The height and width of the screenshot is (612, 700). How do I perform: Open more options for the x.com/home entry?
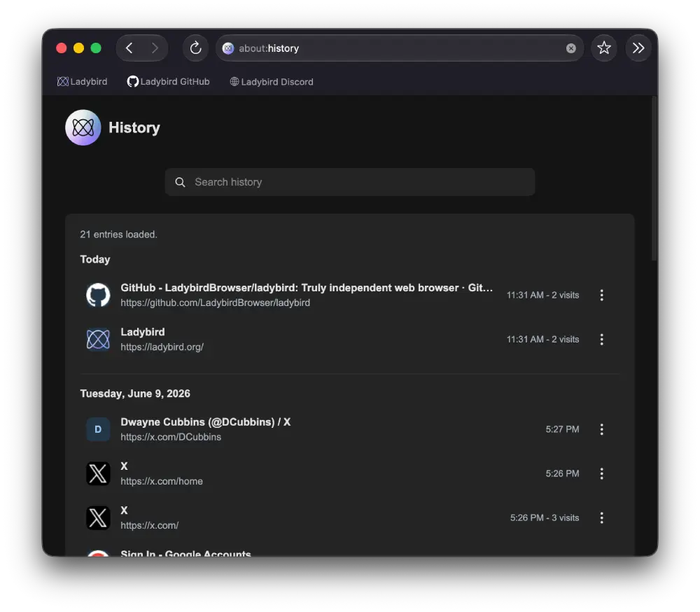click(601, 473)
